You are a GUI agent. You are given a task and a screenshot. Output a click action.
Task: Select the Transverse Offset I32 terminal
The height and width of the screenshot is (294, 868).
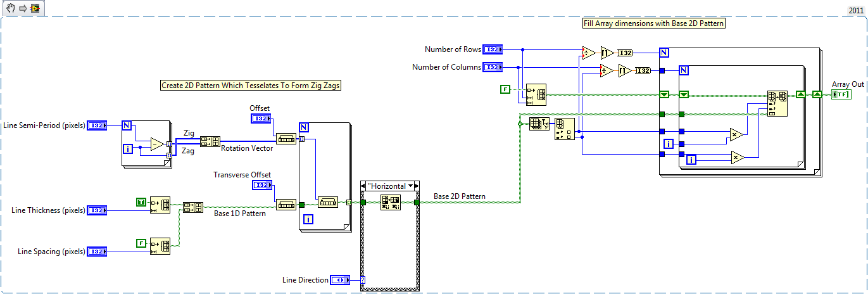coord(261,185)
